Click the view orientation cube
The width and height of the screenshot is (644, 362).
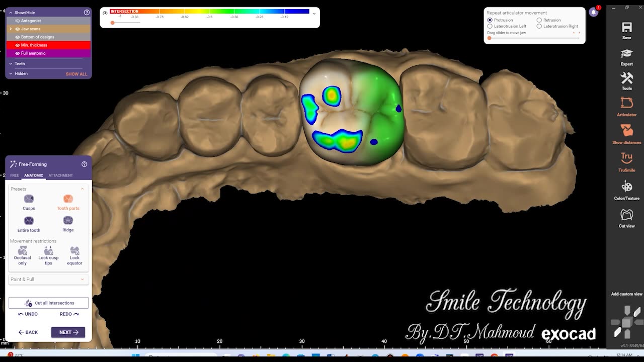pyautogui.click(x=626, y=322)
